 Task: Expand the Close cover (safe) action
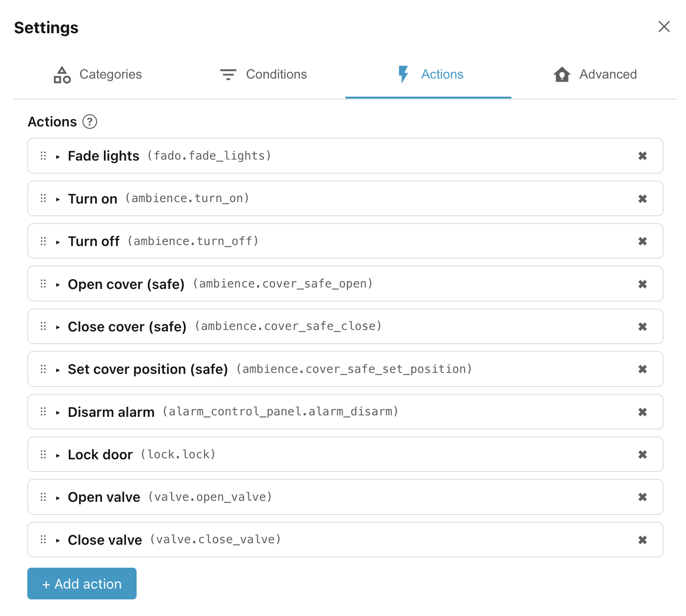(58, 327)
